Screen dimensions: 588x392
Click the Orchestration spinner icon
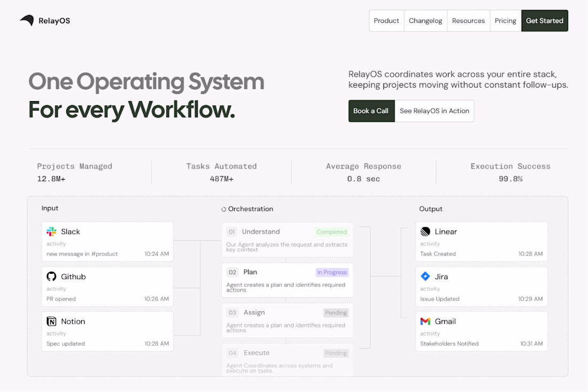(x=223, y=209)
